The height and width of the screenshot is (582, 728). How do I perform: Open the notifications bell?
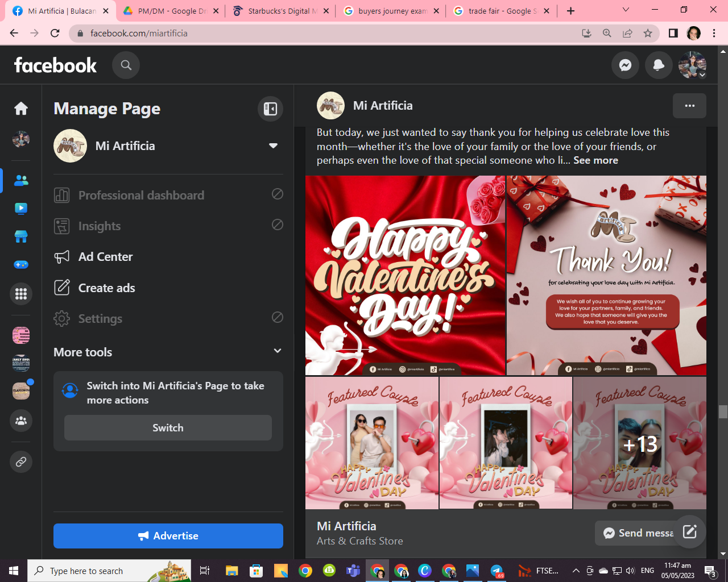[659, 65]
